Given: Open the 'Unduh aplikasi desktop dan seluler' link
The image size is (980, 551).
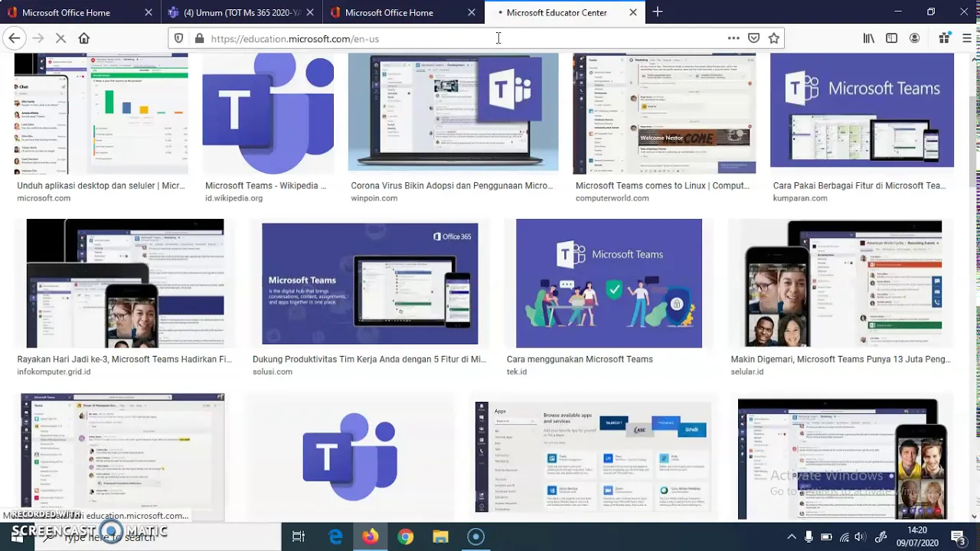Looking at the screenshot, I should point(101,185).
